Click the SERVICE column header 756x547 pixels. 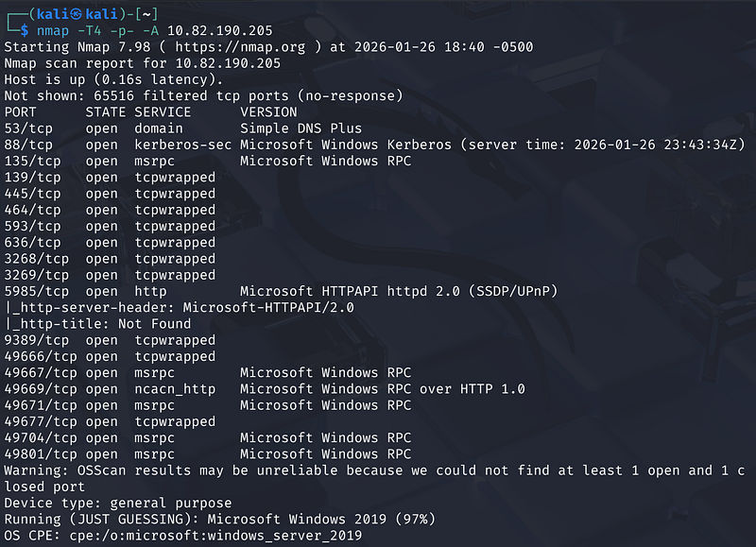click(163, 111)
